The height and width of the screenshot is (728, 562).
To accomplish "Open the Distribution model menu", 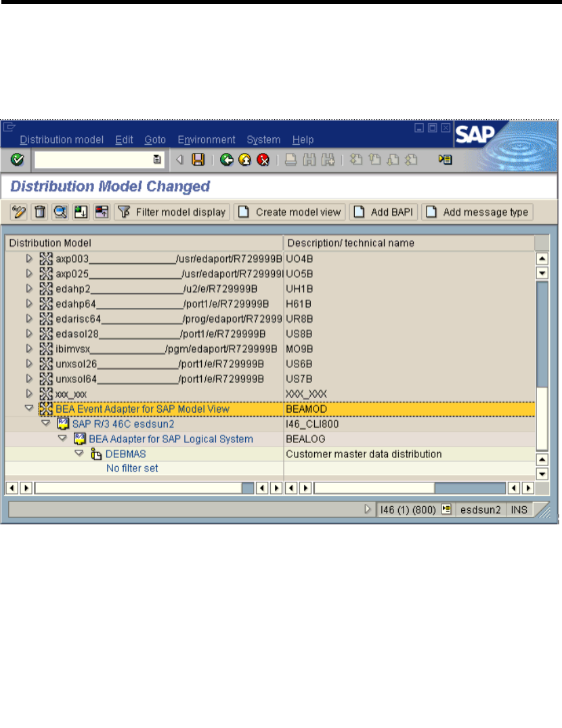I will point(62,140).
